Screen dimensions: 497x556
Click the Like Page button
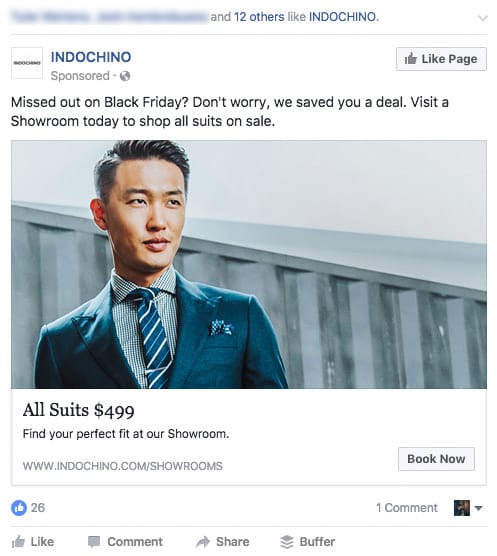[x=441, y=59]
